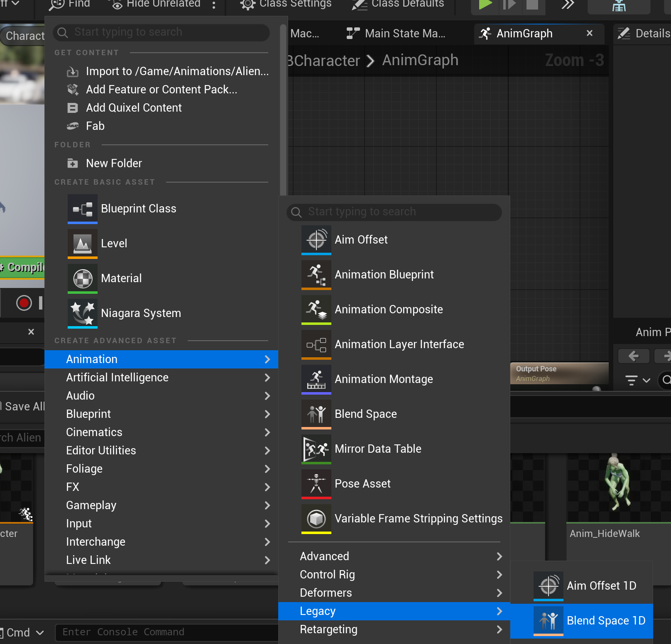
Task: Click the content menu search field
Action: [x=161, y=32]
